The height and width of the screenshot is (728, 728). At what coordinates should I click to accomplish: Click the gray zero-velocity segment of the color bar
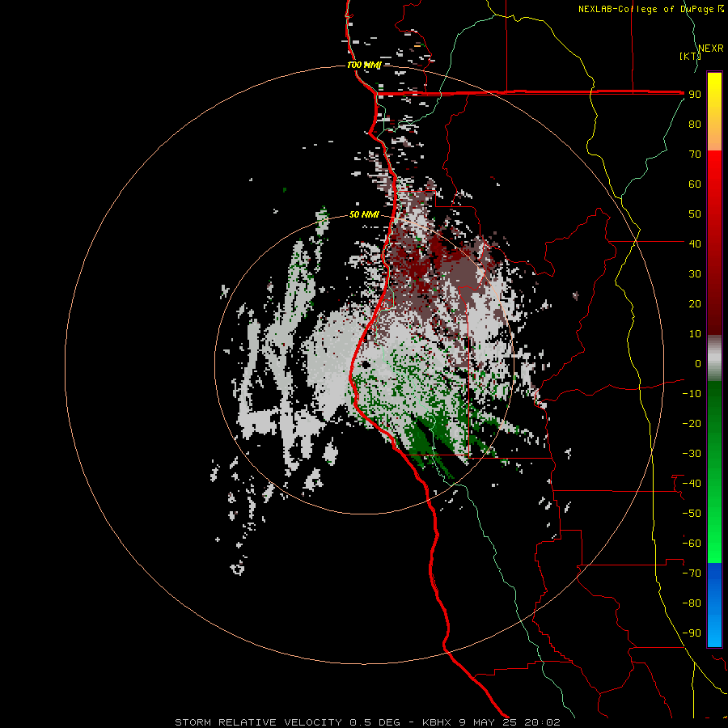714,358
